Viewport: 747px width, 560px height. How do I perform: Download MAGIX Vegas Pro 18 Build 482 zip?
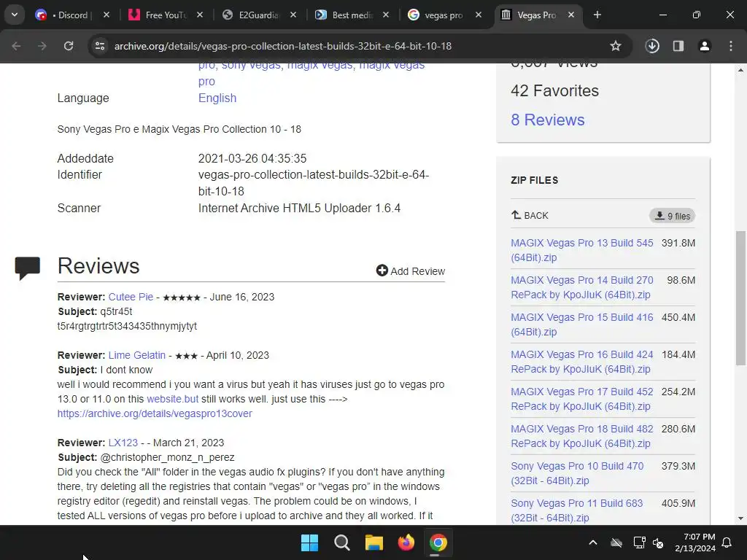pyautogui.click(x=581, y=436)
